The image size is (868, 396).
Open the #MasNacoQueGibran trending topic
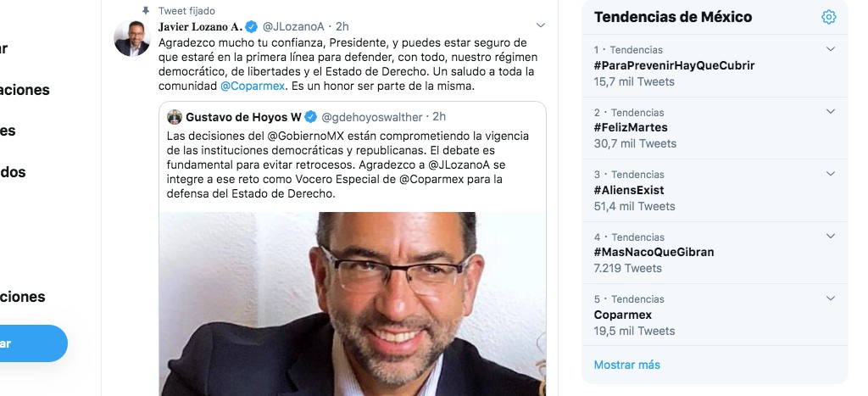tap(654, 252)
